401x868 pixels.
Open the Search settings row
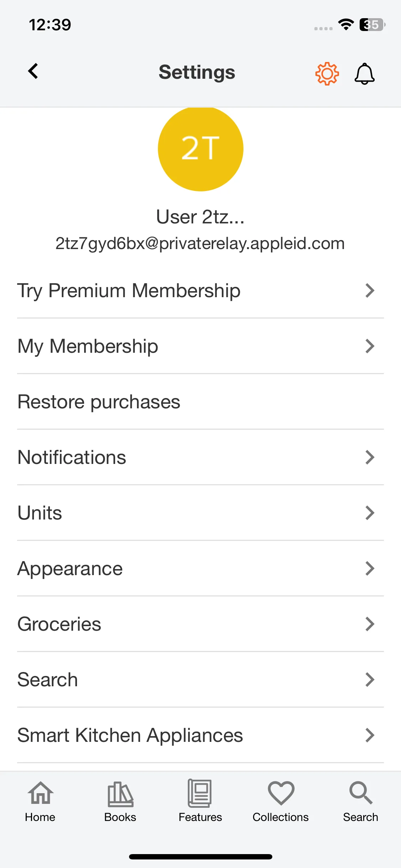200,680
